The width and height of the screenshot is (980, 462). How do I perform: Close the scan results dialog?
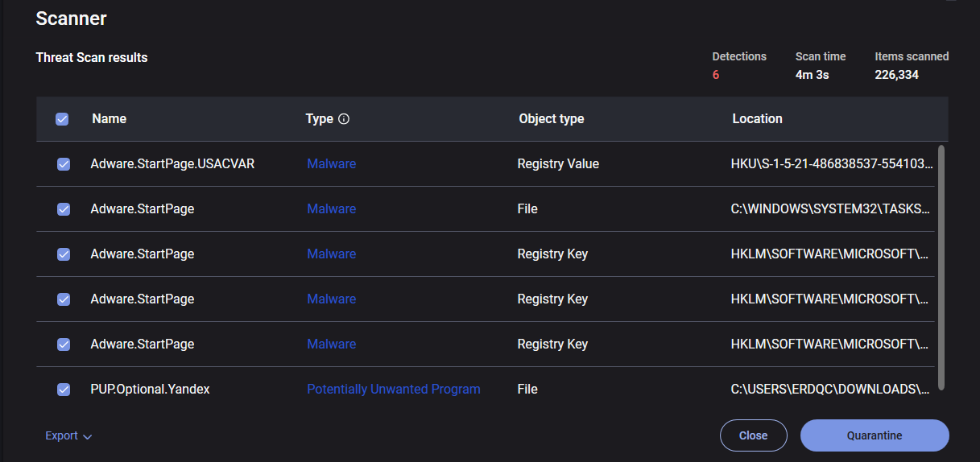[x=753, y=435]
